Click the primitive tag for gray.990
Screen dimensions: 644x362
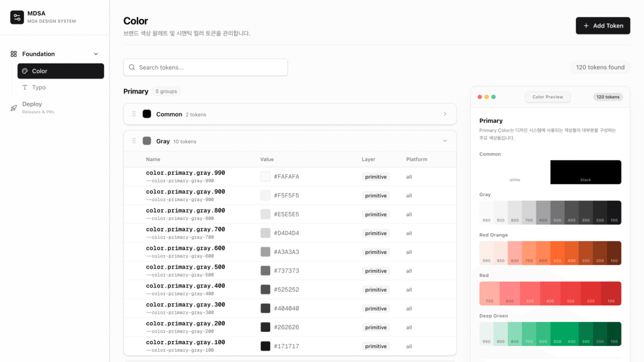[x=376, y=177]
